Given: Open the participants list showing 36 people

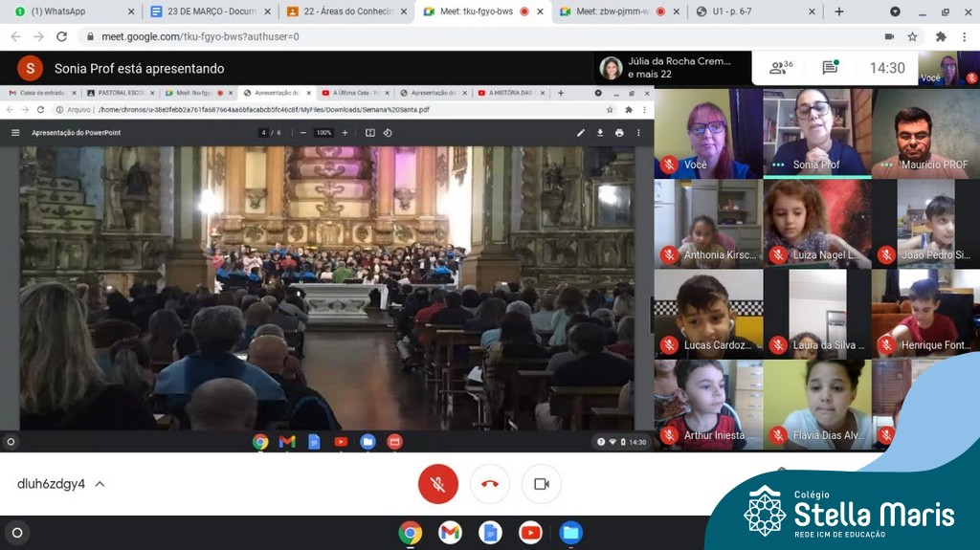Looking at the screenshot, I should (781, 68).
